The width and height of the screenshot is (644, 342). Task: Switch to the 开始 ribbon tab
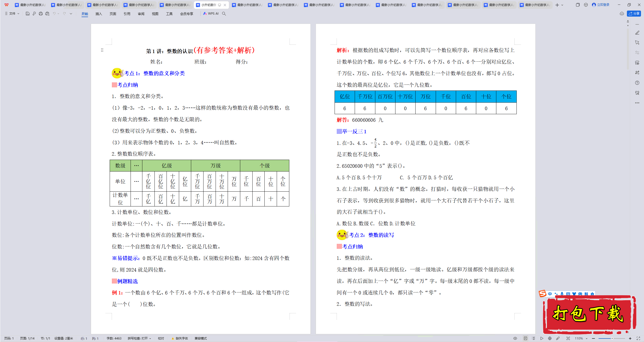point(85,14)
